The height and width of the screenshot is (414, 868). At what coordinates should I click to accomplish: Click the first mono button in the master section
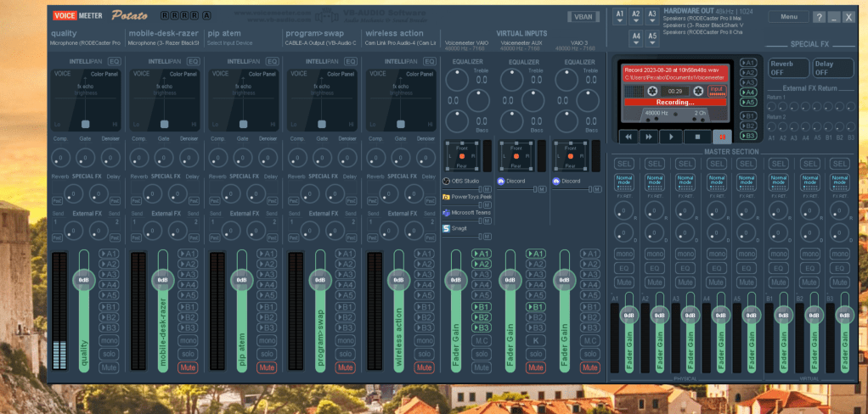(624, 255)
